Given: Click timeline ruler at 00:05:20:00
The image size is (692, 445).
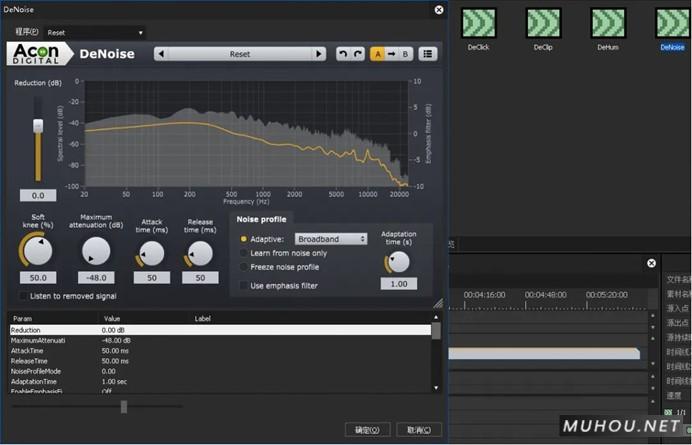Looking at the screenshot, I should (607, 295).
